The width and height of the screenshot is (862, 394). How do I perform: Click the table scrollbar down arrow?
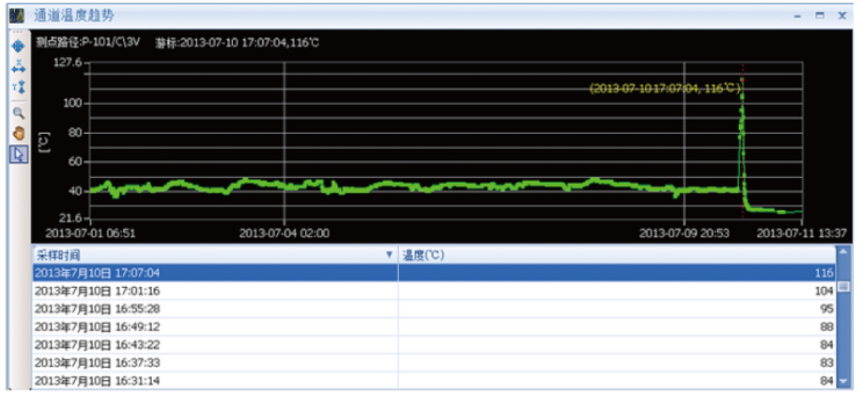pos(843,381)
